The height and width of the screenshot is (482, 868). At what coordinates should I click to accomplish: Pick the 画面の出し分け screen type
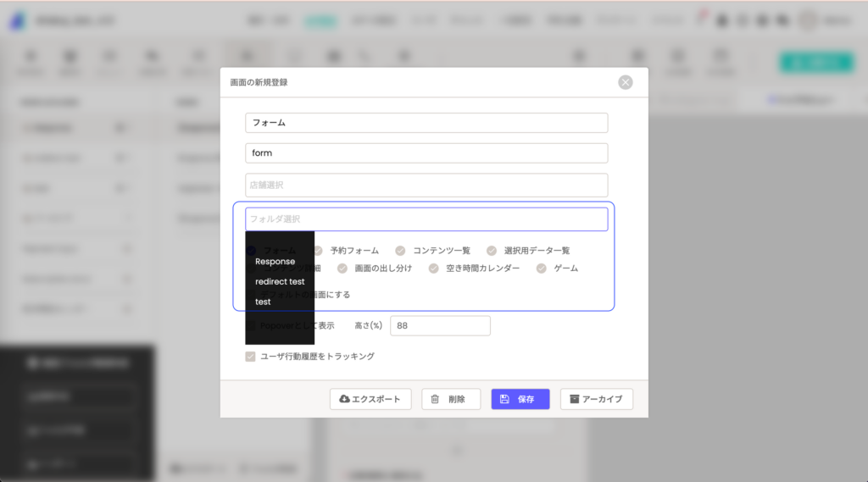[x=342, y=269]
